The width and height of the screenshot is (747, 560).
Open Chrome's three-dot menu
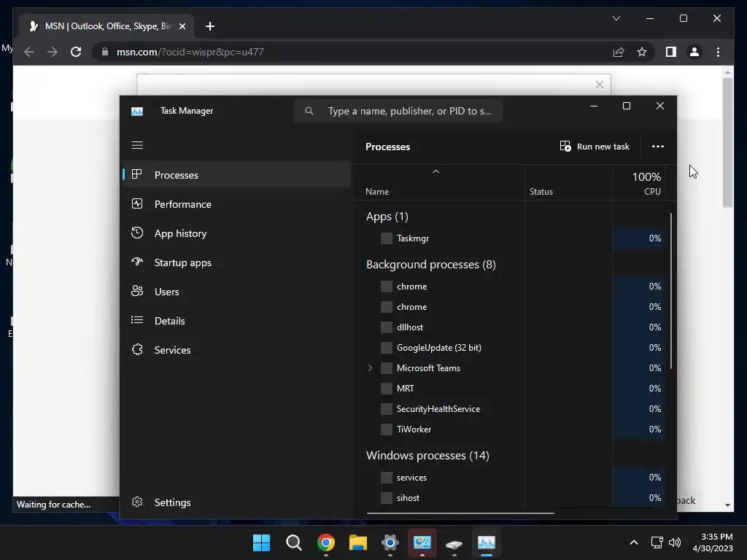(x=718, y=52)
